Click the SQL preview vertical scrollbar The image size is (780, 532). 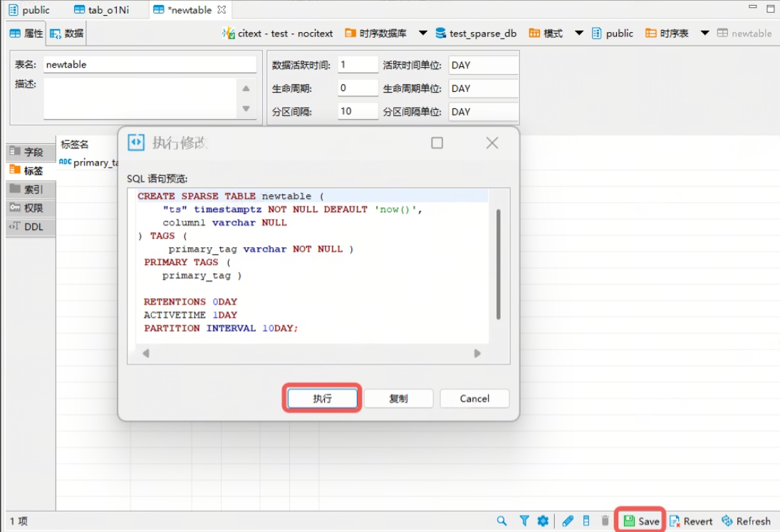(x=498, y=264)
